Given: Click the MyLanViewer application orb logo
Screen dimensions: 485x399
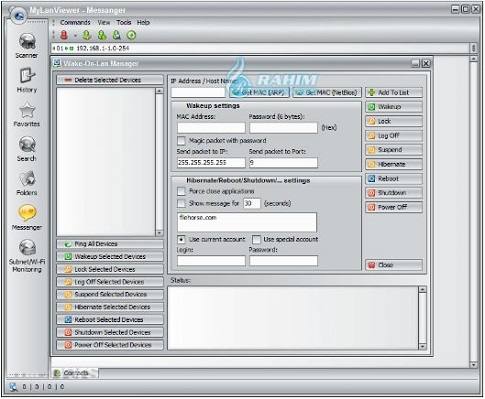Looking at the screenshot, I should (19, 15).
